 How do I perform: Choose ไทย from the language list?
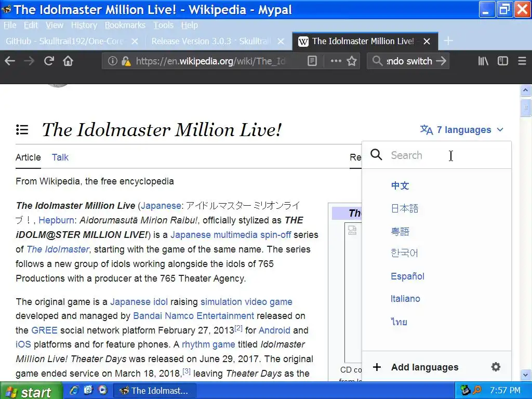point(398,321)
